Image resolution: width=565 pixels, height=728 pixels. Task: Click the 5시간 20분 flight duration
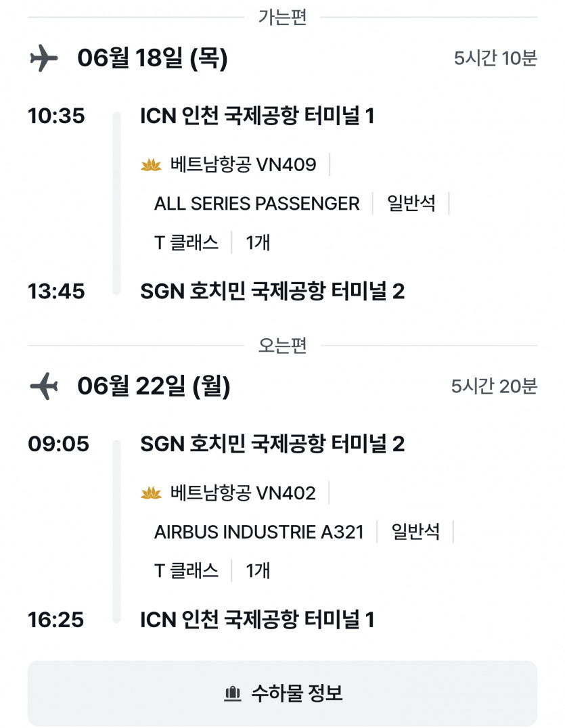pos(494,386)
